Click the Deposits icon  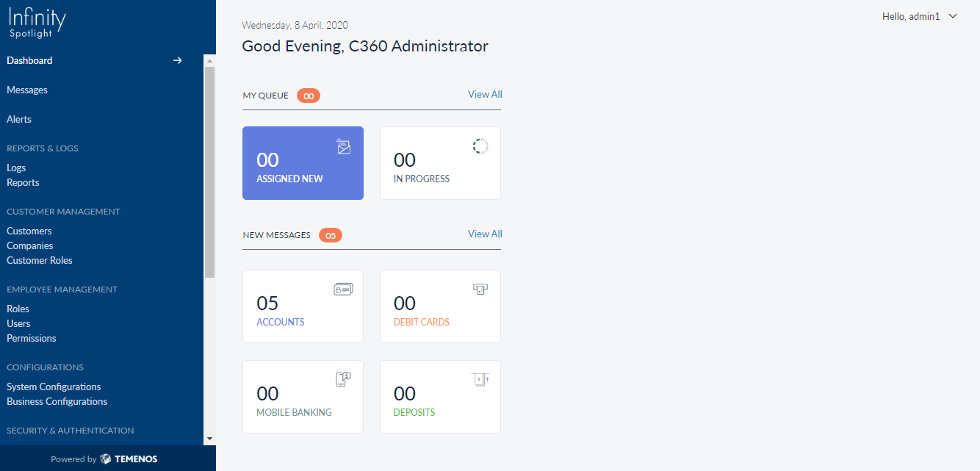click(x=480, y=380)
